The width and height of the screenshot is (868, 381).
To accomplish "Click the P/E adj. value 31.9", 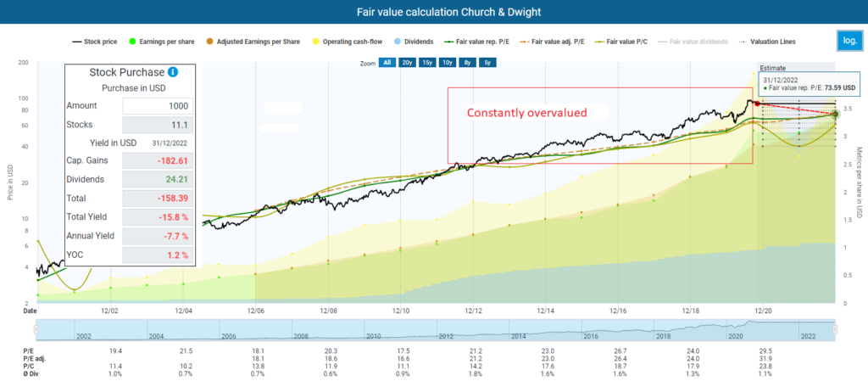I will [764, 358].
